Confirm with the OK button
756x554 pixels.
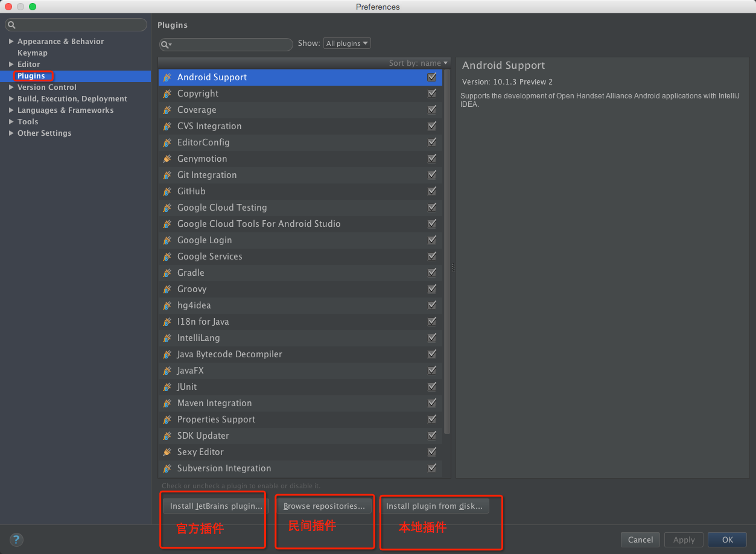(x=728, y=540)
